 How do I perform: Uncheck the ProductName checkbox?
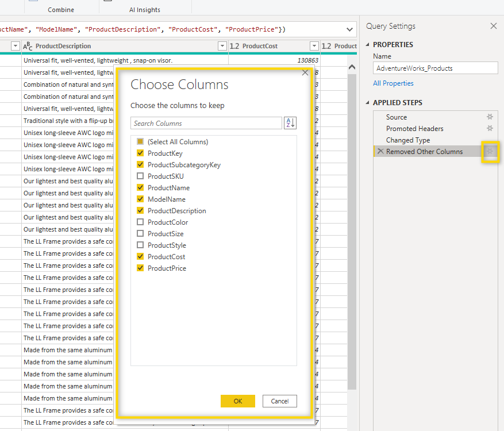140,187
